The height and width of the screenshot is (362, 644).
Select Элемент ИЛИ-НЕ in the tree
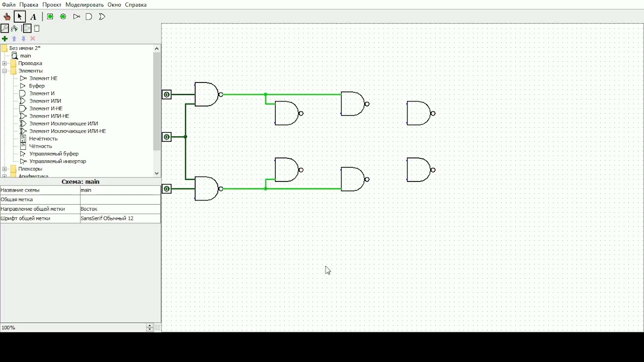pos(49,116)
